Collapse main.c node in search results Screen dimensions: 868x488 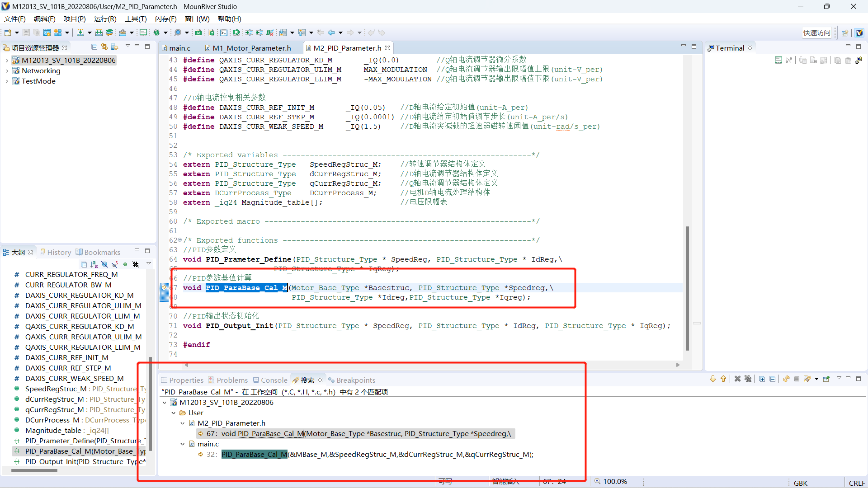183,444
